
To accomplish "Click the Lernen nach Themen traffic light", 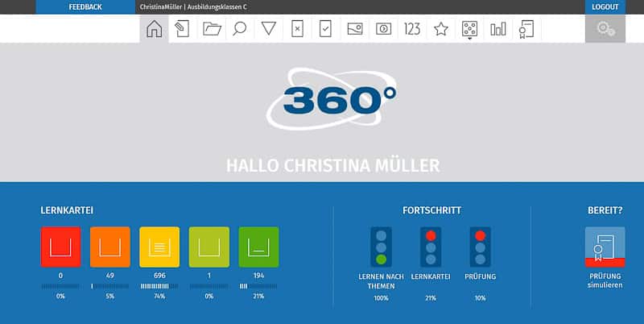I will (x=381, y=247).
